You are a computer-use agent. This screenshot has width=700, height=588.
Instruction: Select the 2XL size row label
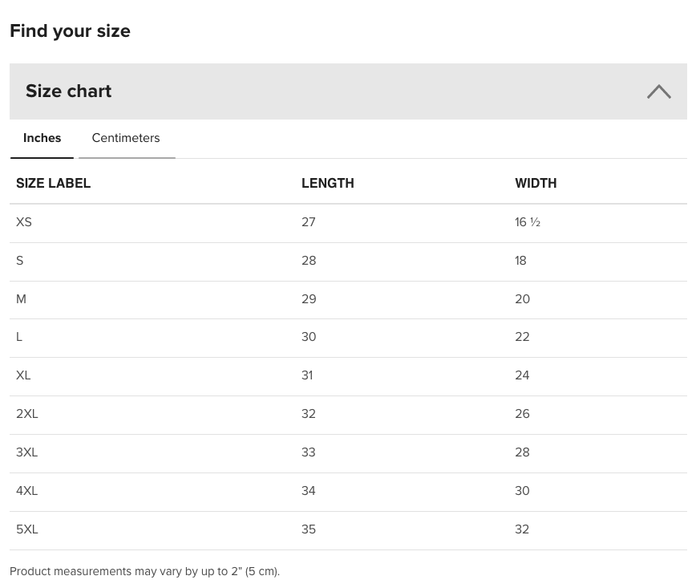click(26, 413)
